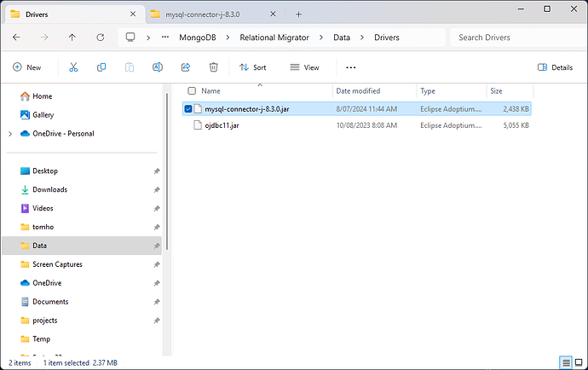Uncheck the mysql-connector-j-8.3.0.jar checkbox
The width and height of the screenshot is (588, 370).
click(188, 109)
